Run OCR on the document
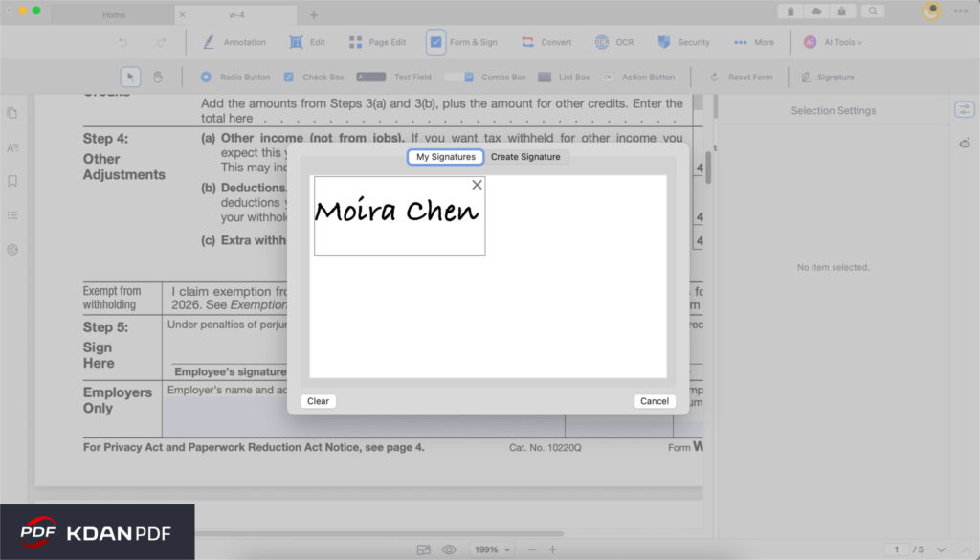 (613, 42)
